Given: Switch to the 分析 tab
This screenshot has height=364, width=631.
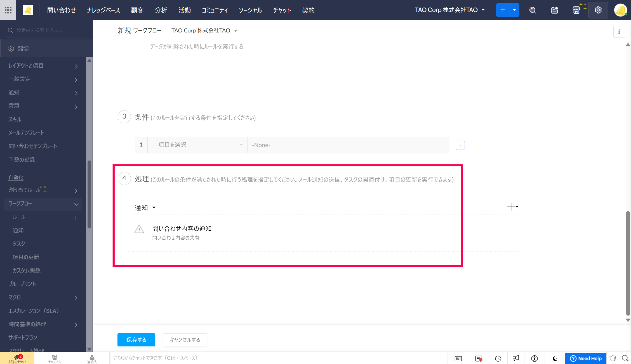Looking at the screenshot, I should (x=161, y=10).
